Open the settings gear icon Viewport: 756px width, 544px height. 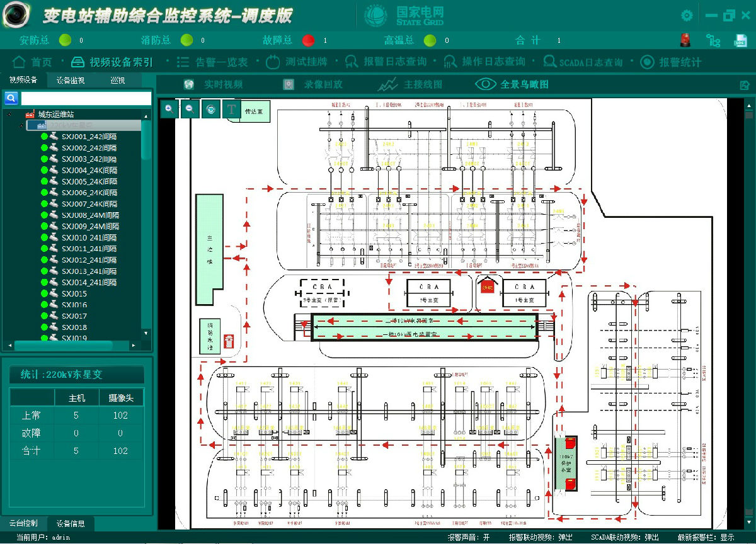(687, 16)
